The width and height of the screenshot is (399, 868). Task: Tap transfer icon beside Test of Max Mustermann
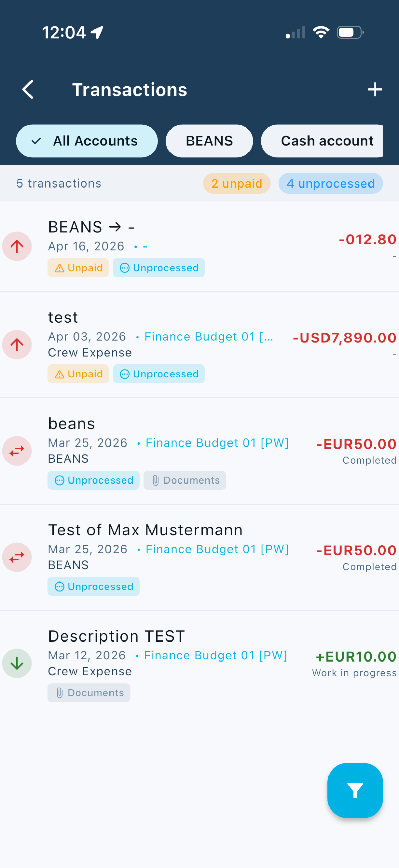17,557
